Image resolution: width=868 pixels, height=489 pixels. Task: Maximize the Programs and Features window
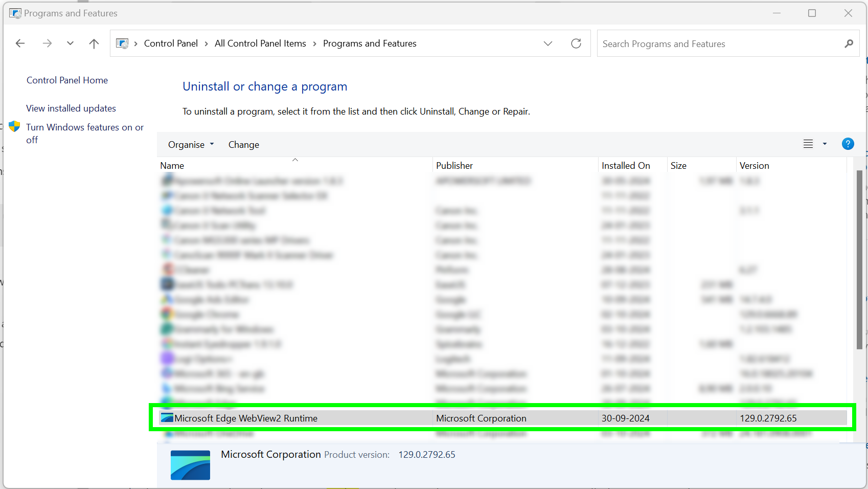(812, 13)
